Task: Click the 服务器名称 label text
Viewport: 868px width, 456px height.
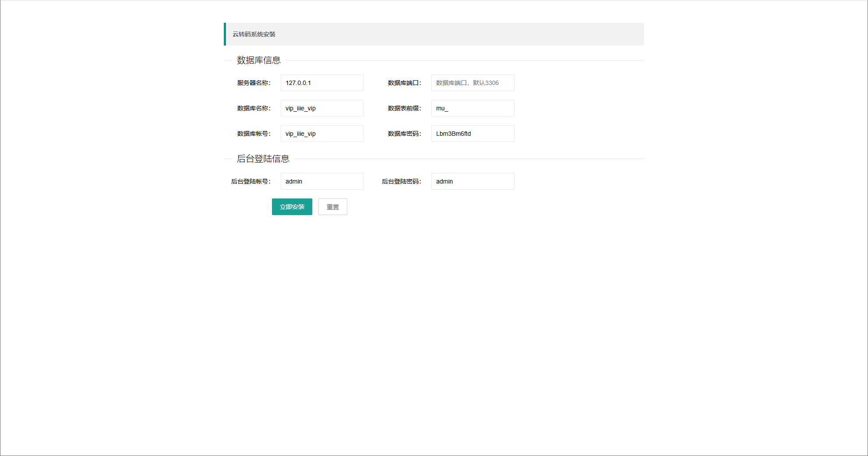Action: [254, 83]
